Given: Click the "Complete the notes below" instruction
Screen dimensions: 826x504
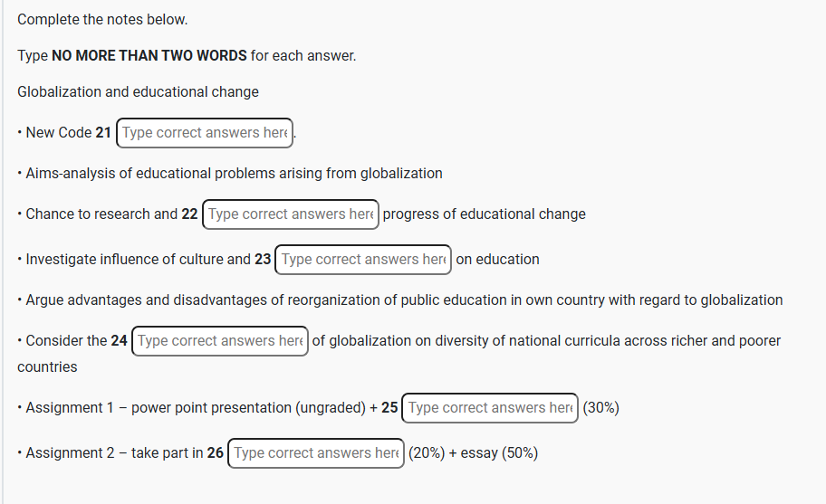Looking at the screenshot, I should pos(102,20).
